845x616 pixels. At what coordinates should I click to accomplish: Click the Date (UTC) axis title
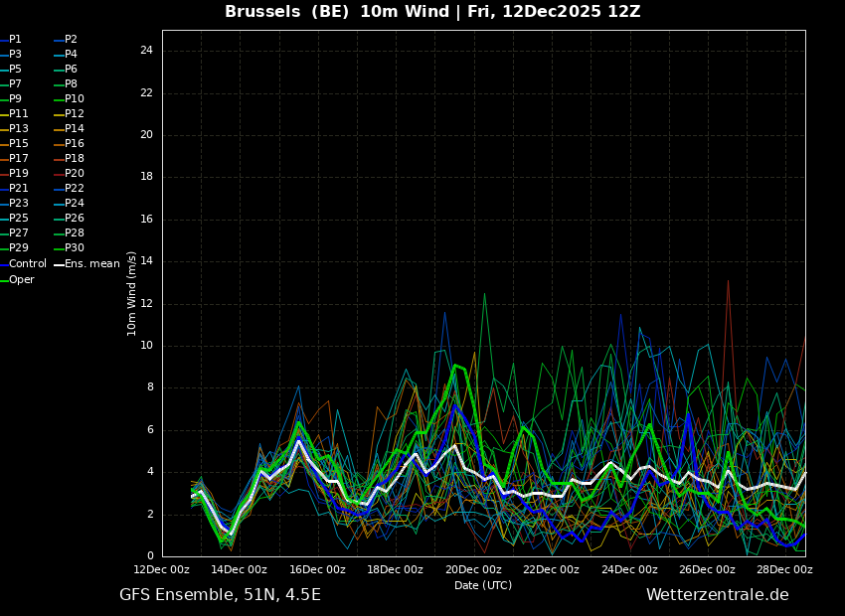pos(483,586)
